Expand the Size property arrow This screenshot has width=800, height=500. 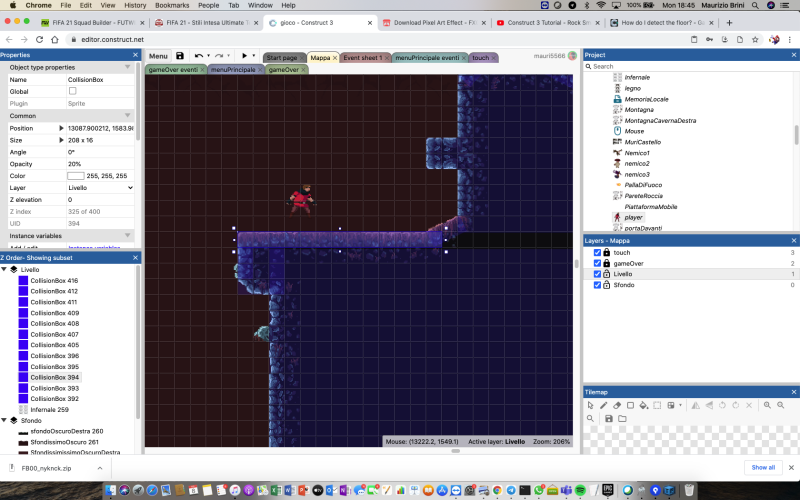pyautogui.click(x=61, y=140)
